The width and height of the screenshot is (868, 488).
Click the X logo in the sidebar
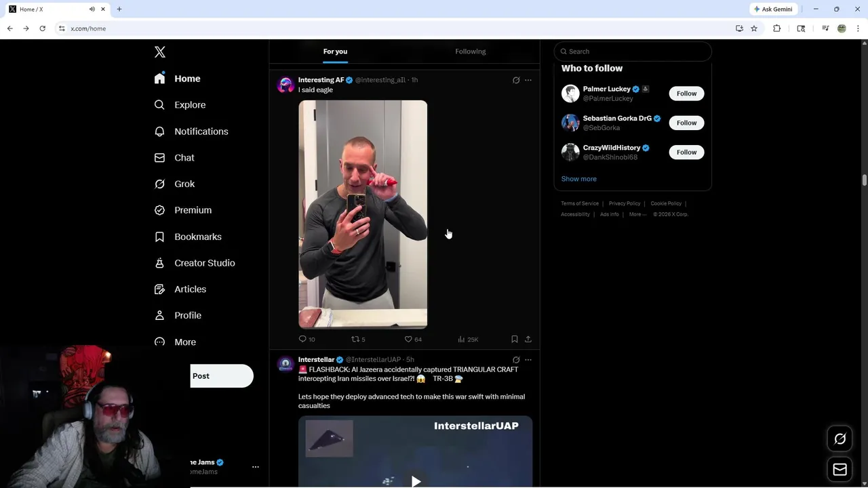pyautogui.click(x=159, y=52)
